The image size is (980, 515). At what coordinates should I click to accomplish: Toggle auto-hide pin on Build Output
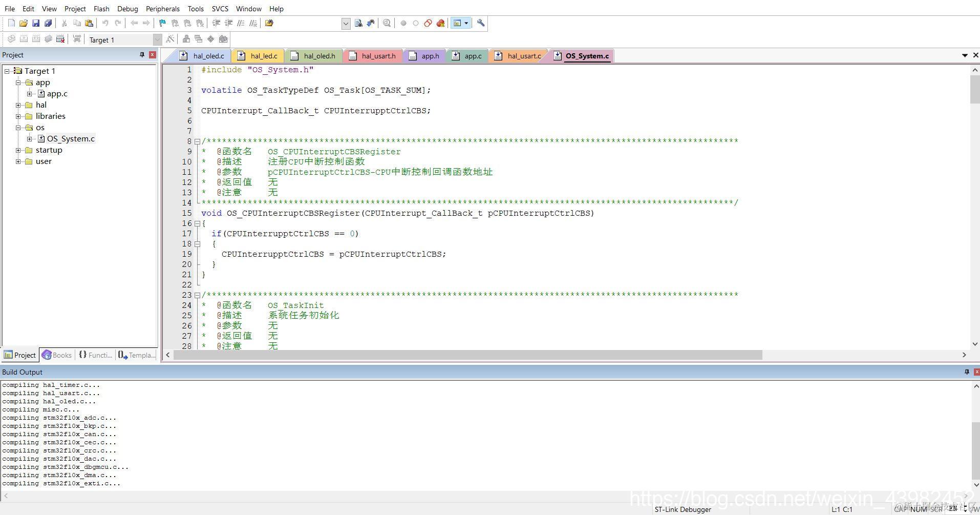pyautogui.click(x=967, y=372)
